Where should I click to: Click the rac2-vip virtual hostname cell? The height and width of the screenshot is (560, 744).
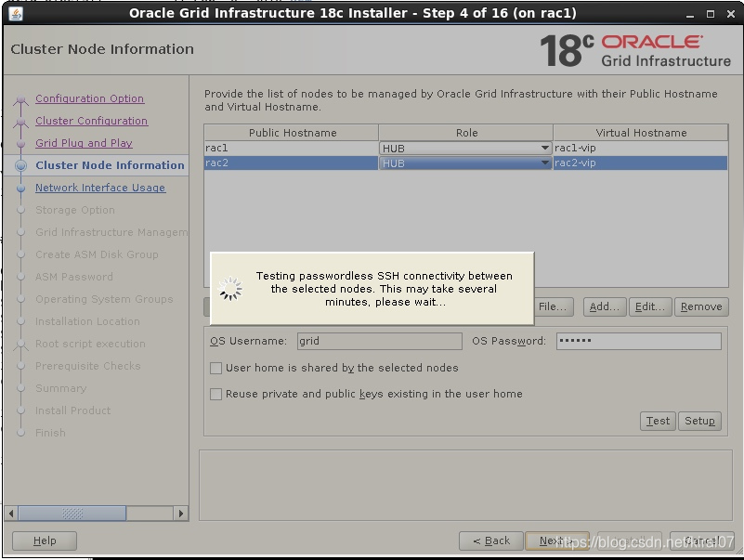[x=640, y=163]
